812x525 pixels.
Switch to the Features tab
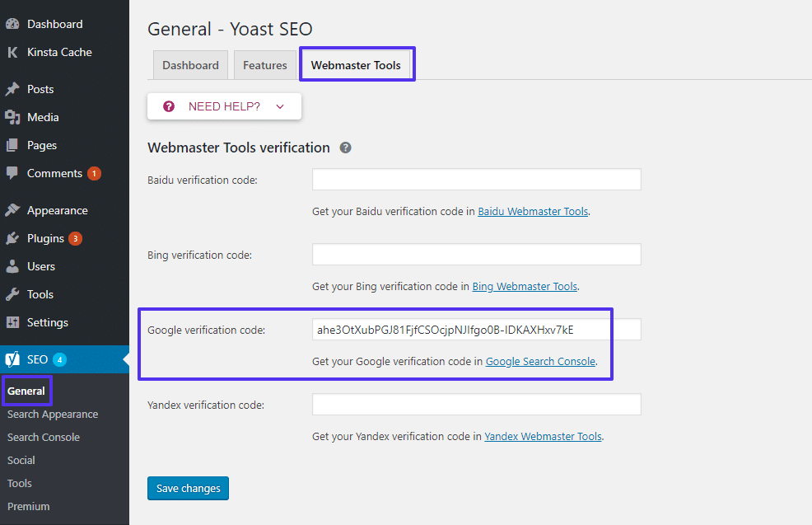(x=264, y=65)
